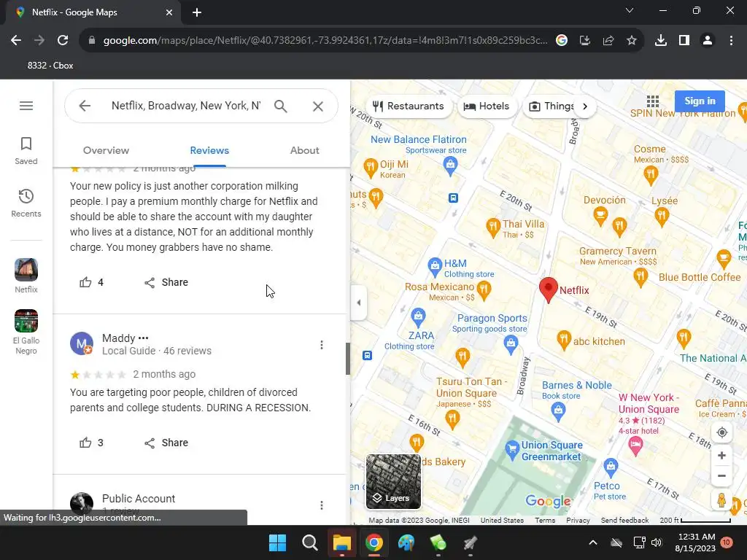
Task: Open the Privacy link
Action: 578,520
